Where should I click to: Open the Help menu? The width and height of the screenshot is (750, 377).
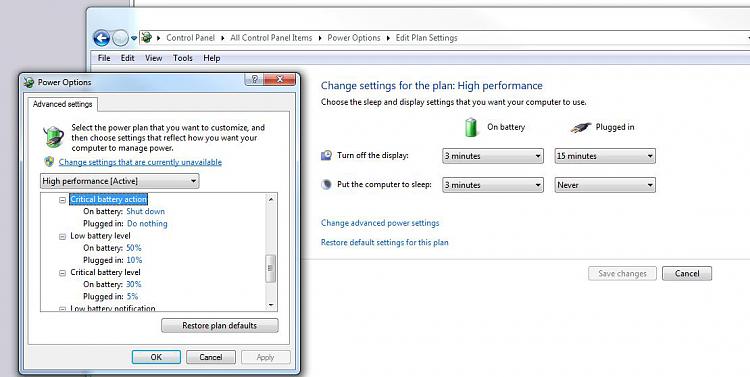tap(211, 58)
